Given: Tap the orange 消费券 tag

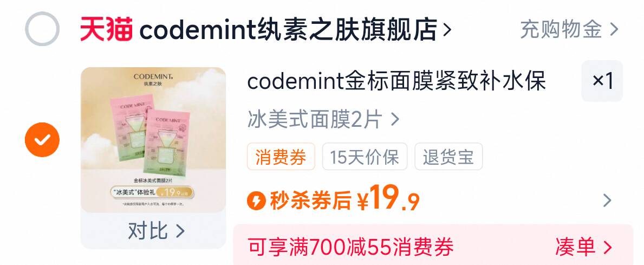Looking at the screenshot, I should 281,157.
